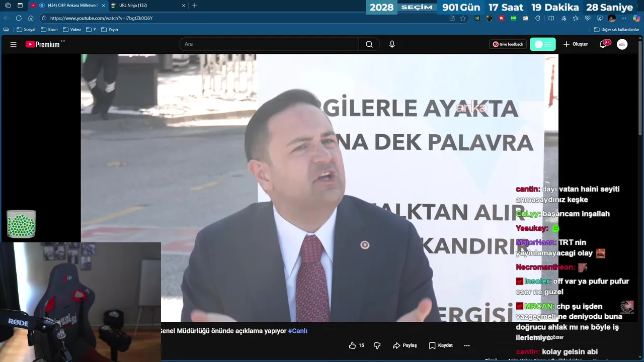The image size is (644, 362).
Task: Open the Video bookmarks folder
Action: (x=72, y=30)
